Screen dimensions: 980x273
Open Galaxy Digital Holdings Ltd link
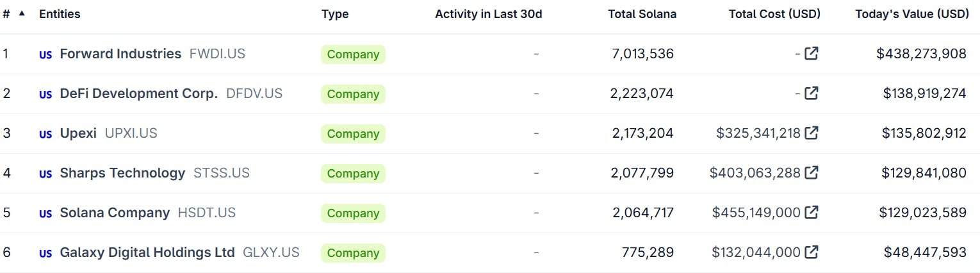(x=147, y=252)
